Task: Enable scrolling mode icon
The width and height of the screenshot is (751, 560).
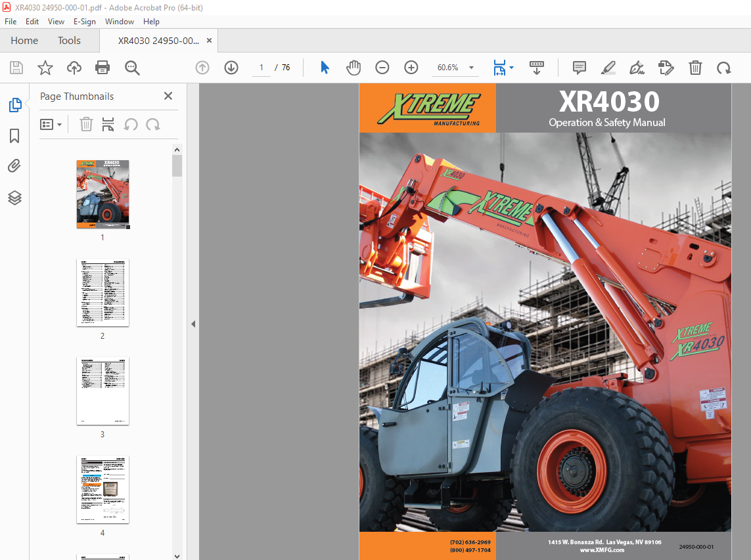Action: point(536,68)
